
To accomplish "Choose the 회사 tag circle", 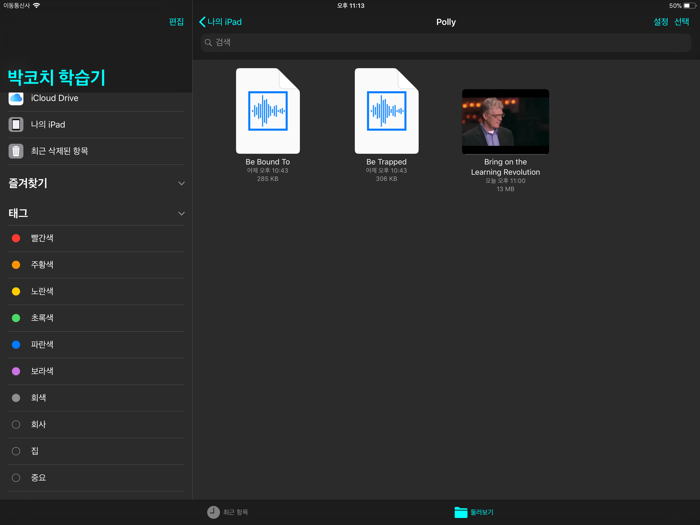I will (x=16, y=425).
